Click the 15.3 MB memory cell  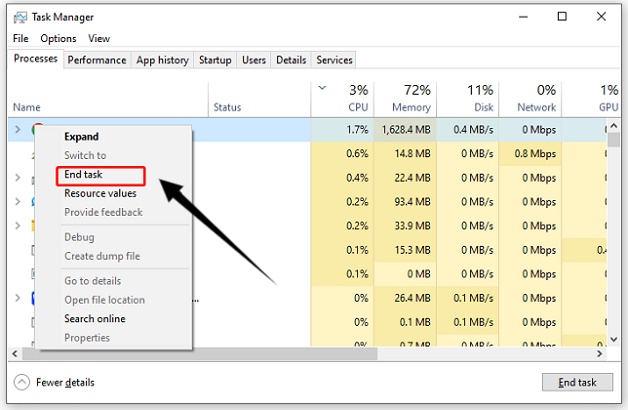[x=405, y=250]
